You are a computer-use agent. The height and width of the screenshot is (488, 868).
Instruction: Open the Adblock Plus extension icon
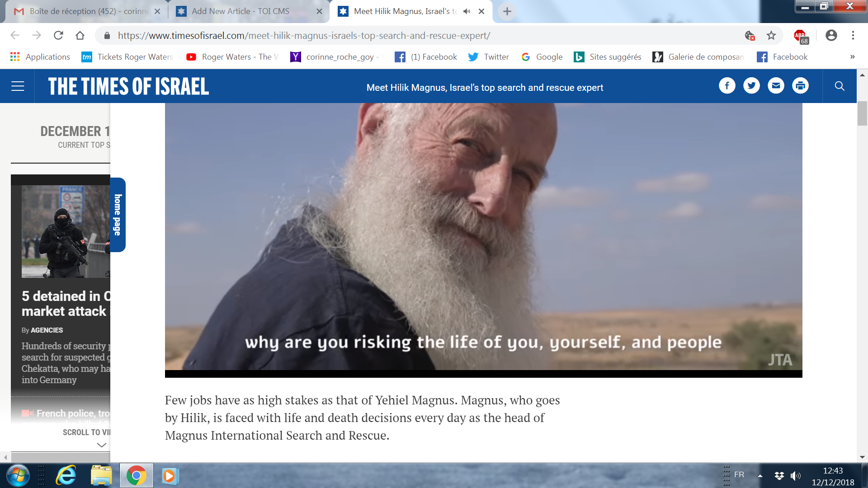801,36
